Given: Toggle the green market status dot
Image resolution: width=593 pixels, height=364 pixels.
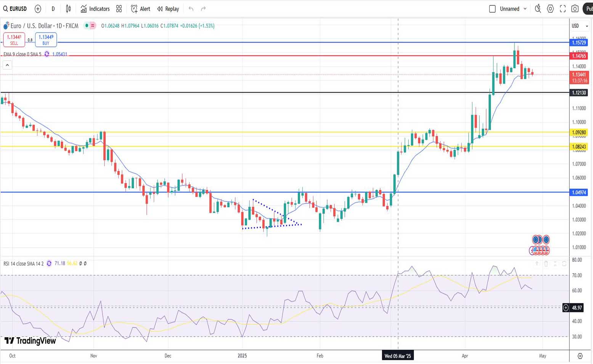Looking at the screenshot, I should [87, 26].
